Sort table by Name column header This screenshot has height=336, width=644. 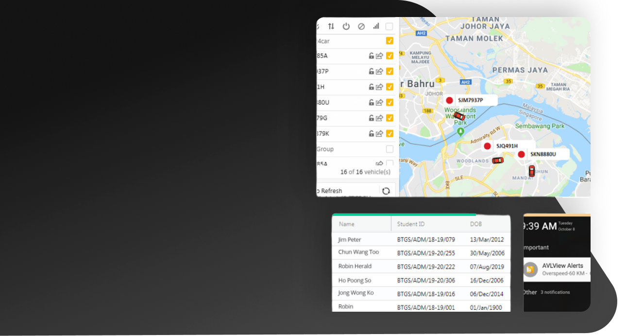coord(347,224)
